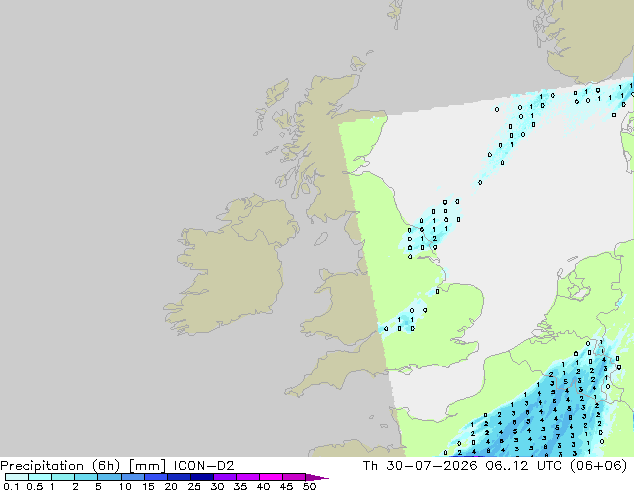The width and height of the screenshot is (634, 490).
Task: Click the 45–50 mm legend swatch
Action: point(294,477)
